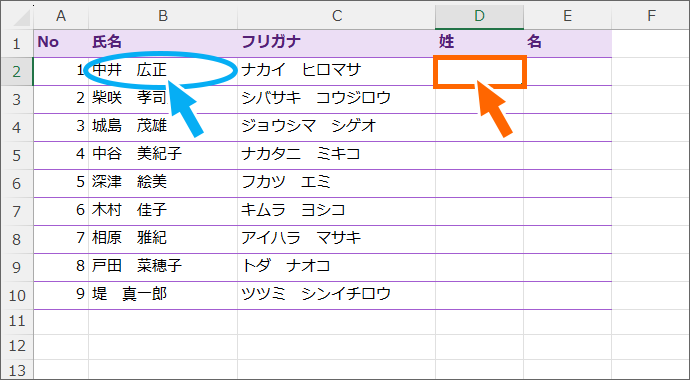Image resolution: width=690 pixels, height=380 pixels.
Task: Select column E header
Action: click(x=567, y=17)
